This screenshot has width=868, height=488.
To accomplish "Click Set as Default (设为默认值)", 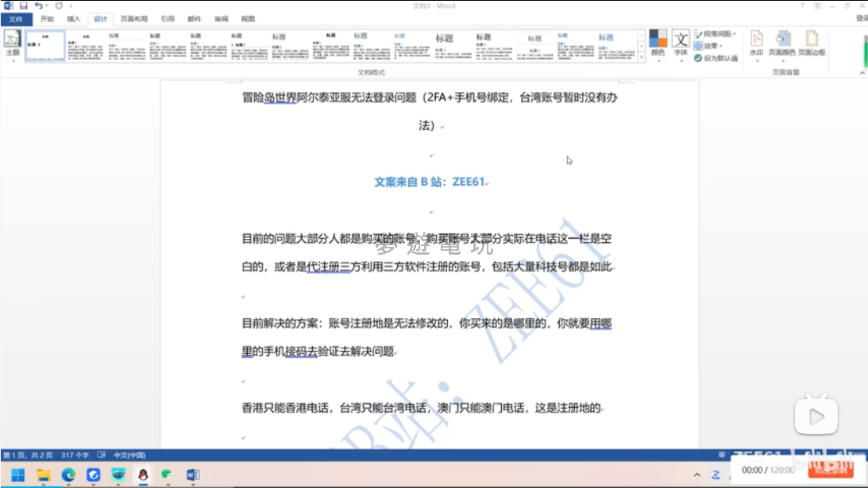I will pyautogui.click(x=716, y=58).
